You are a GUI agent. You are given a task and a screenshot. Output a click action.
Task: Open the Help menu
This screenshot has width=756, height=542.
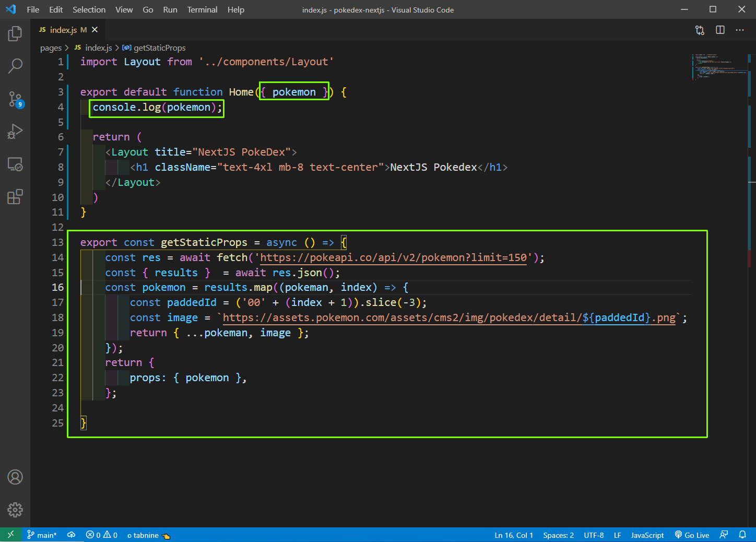235,9
